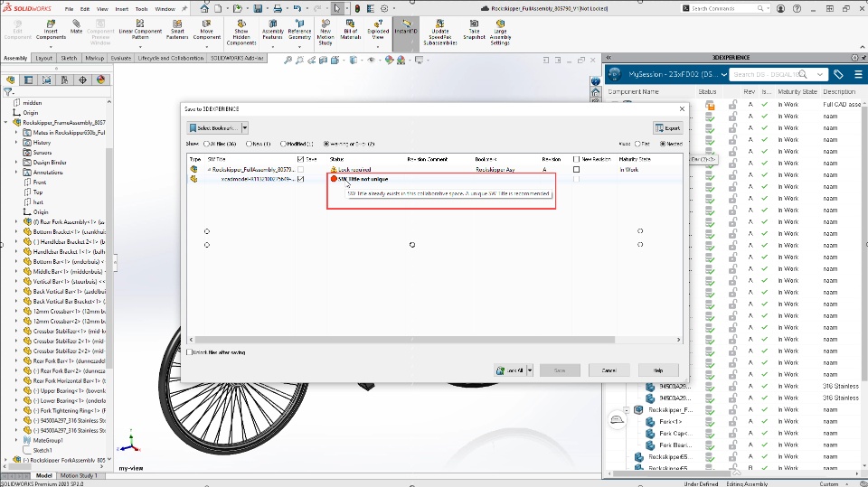Open the 3DEXPERIENCE hamburger menu

click(x=858, y=74)
